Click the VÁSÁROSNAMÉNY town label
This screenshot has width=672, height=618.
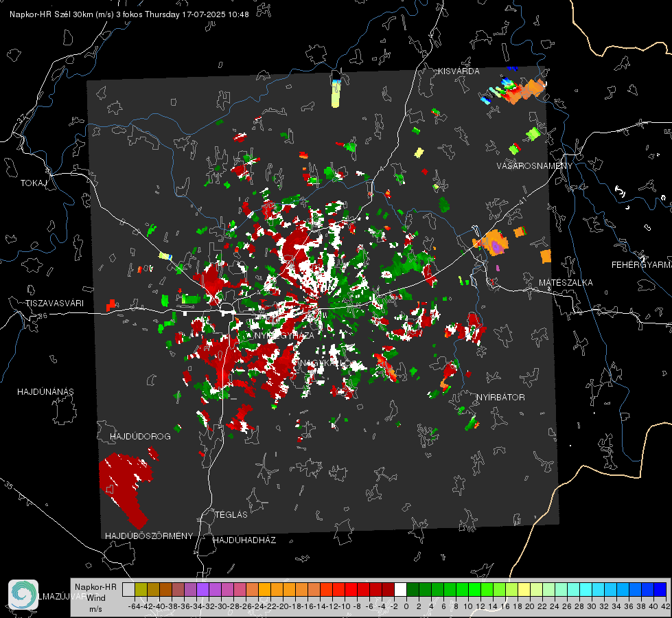535,166
